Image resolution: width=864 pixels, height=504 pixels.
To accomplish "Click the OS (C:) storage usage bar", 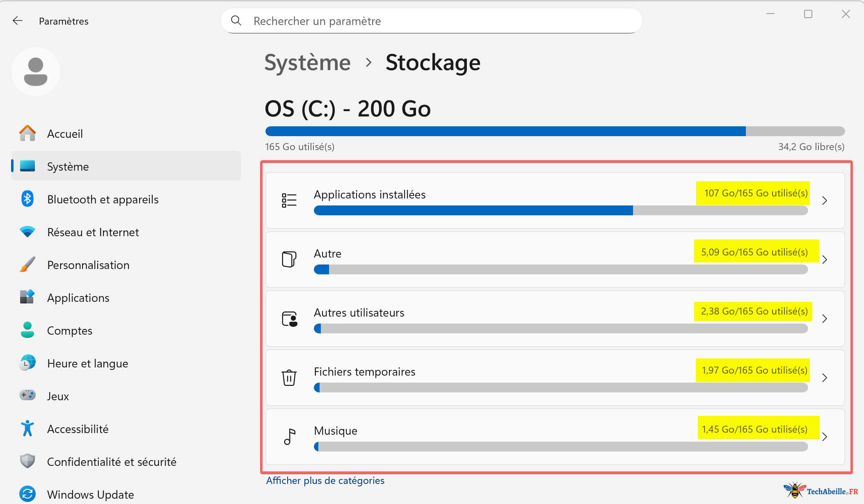I will (555, 131).
